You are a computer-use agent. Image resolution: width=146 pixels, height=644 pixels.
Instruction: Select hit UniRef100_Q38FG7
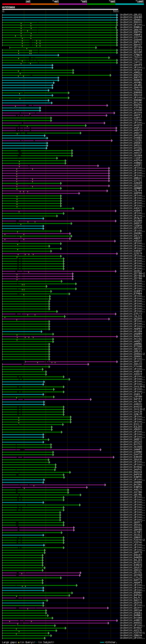point(131,118)
